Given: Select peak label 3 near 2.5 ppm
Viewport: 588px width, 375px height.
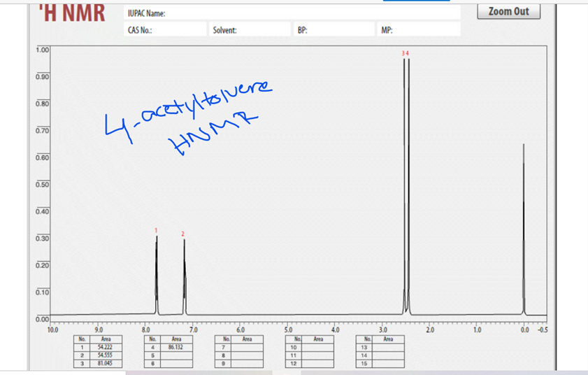Looking at the screenshot, I should [x=403, y=53].
